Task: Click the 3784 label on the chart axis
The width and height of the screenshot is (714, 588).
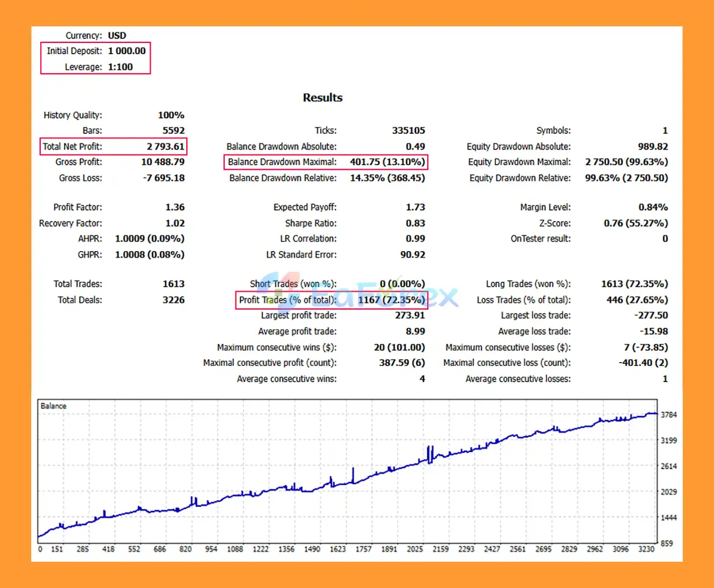Action: pos(668,415)
